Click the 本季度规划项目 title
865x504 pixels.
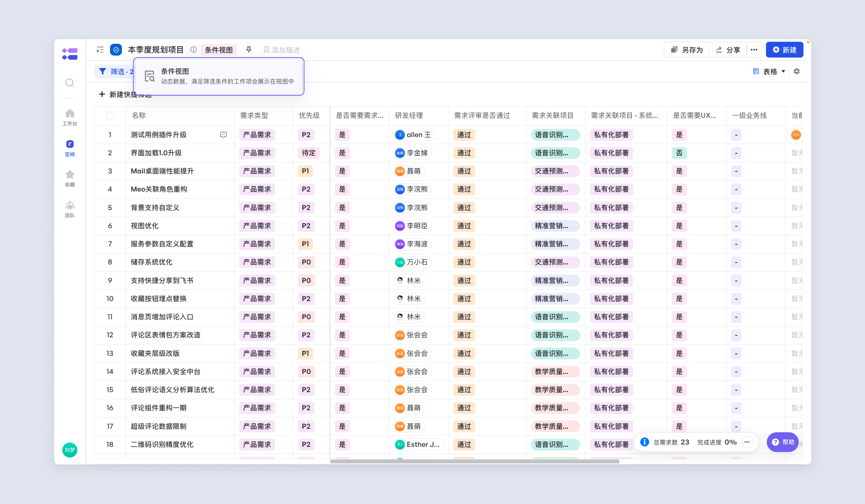click(x=155, y=50)
